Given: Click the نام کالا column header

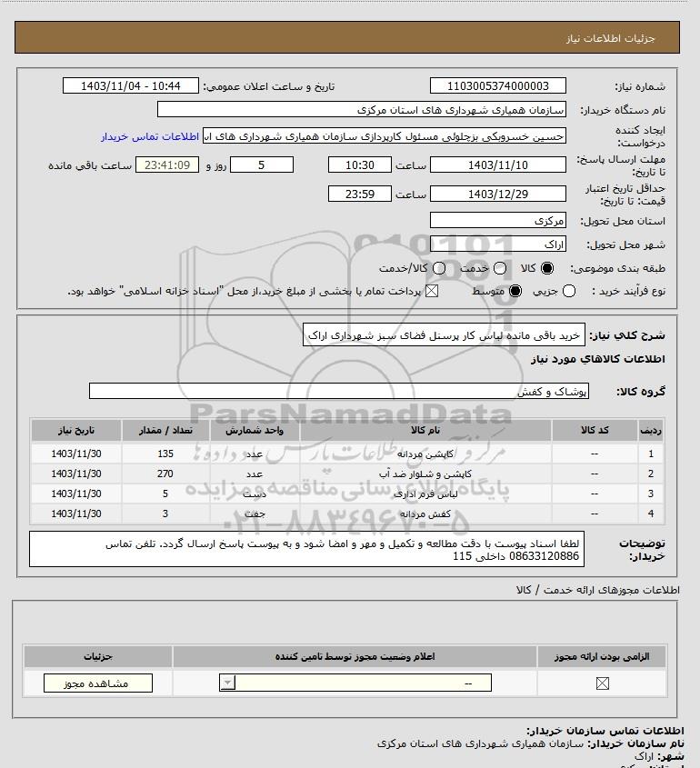Looking at the screenshot, I should pyautogui.click(x=425, y=431).
